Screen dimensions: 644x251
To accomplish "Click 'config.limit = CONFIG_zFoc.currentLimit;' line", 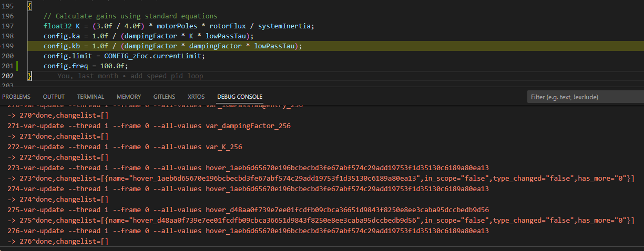I will point(124,56).
